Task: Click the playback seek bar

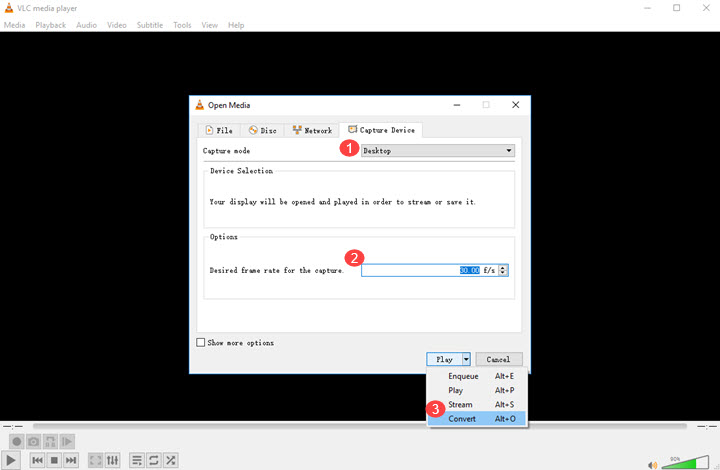Action: [360, 426]
